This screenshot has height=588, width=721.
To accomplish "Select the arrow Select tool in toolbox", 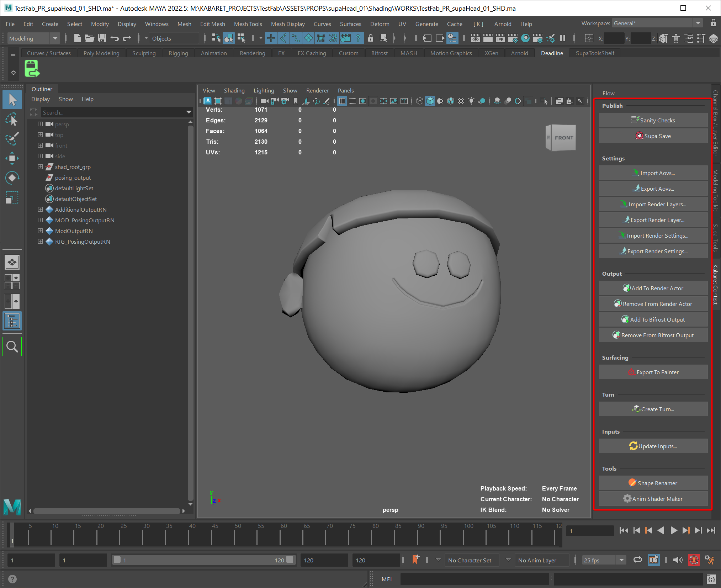I will (12, 100).
